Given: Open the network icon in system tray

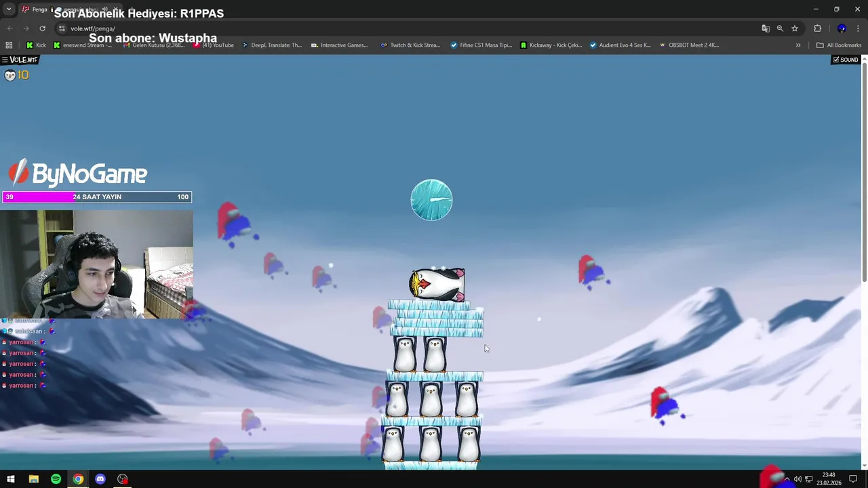Looking at the screenshot, I should pyautogui.click(x=808, y=479).
